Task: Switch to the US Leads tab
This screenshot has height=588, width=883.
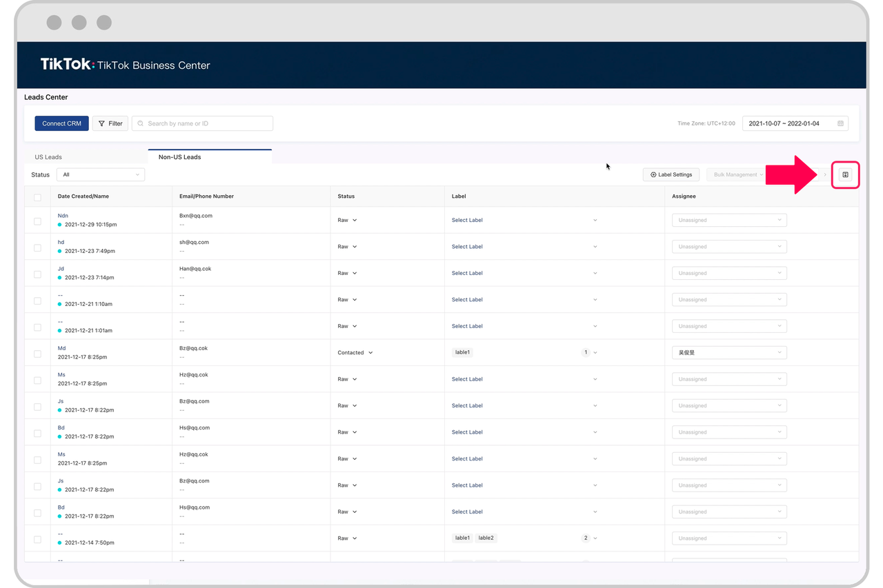Action: (x=48, y=157)
